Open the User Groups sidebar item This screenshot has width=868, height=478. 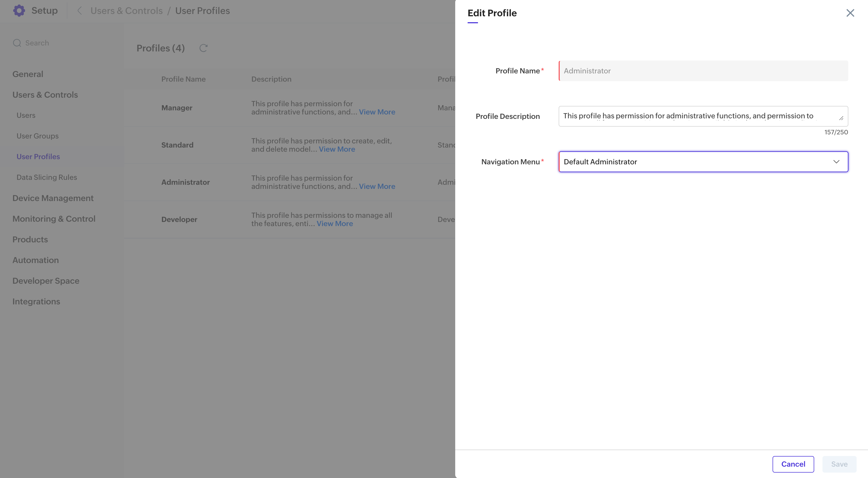[x=38, y=136]
